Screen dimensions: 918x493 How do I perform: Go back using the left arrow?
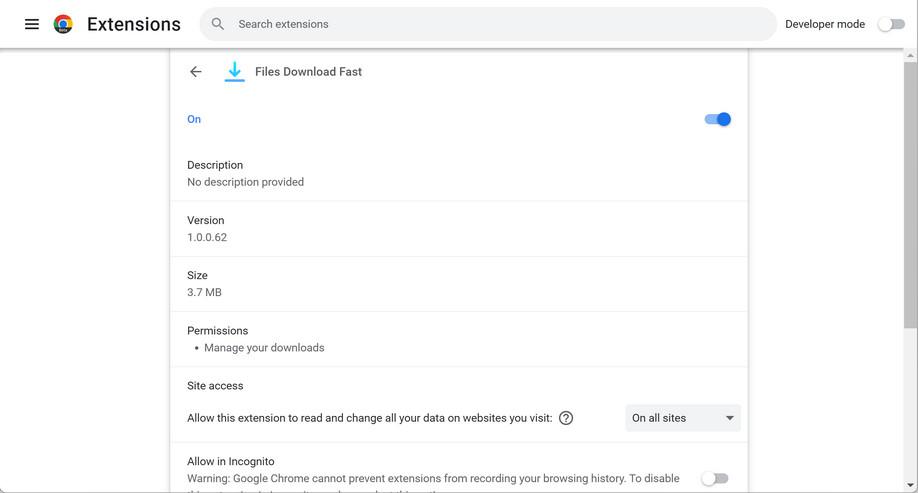coord(196,72)
